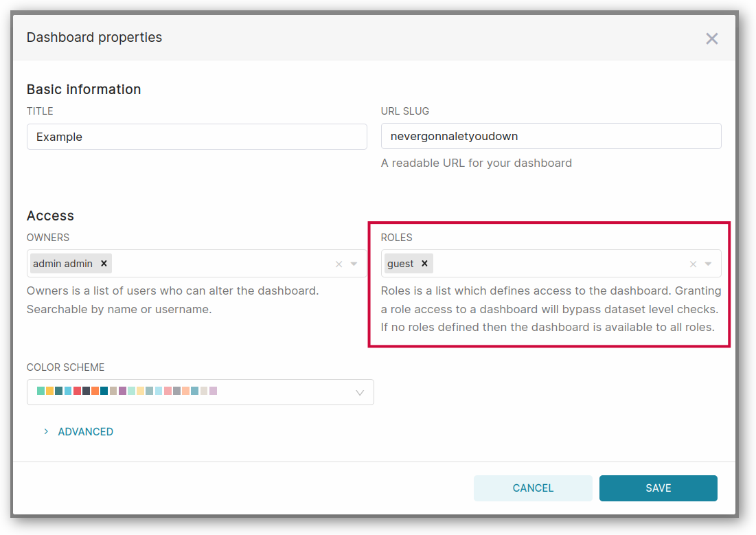
Task: Clear the Roles field using its × icon
Action: point(693,264)
